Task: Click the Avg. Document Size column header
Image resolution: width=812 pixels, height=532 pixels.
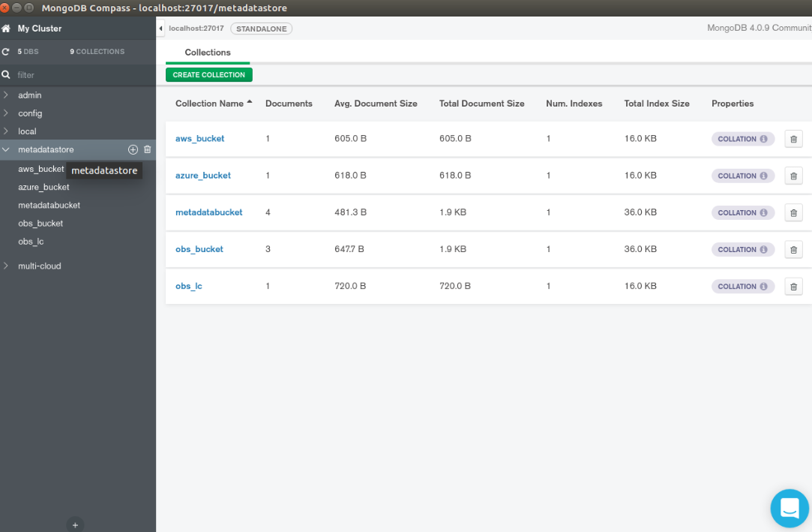Action: click(376, 103)
